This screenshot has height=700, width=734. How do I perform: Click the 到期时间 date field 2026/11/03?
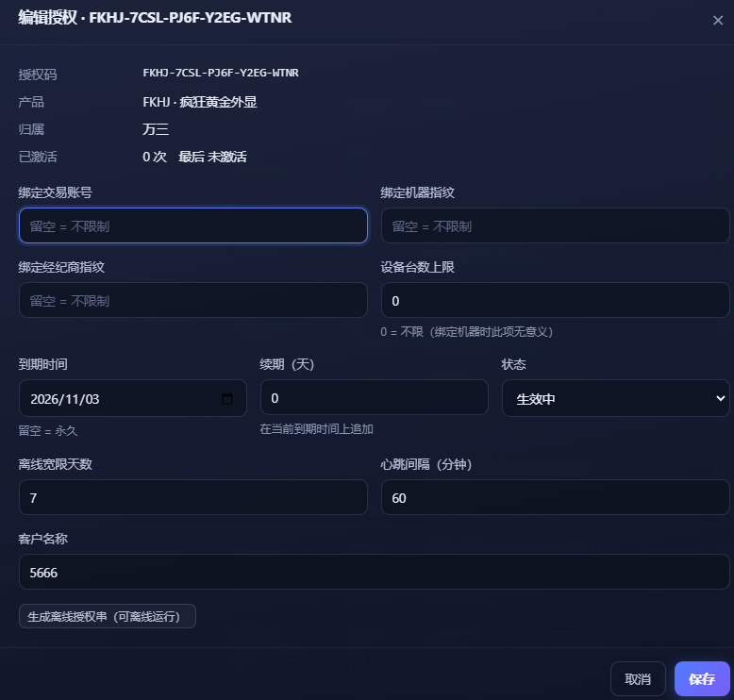pyautogui.click(x=132, y=398)
